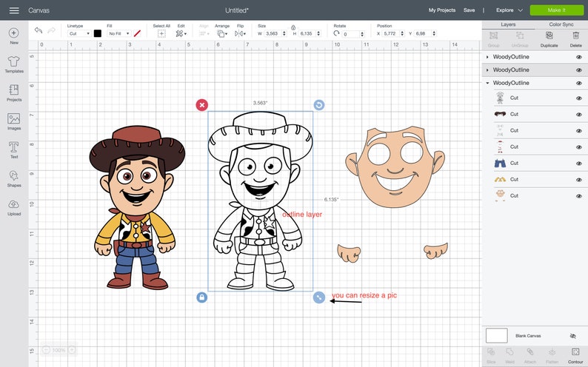This screenshot has width=588, height=367.
Task: Collapse the expanded WoodyOutline group
Action: [x=487, y=83]
